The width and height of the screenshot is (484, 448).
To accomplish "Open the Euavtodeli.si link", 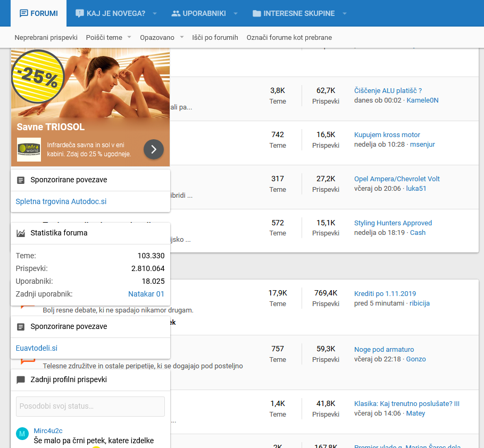I will 36,348.
